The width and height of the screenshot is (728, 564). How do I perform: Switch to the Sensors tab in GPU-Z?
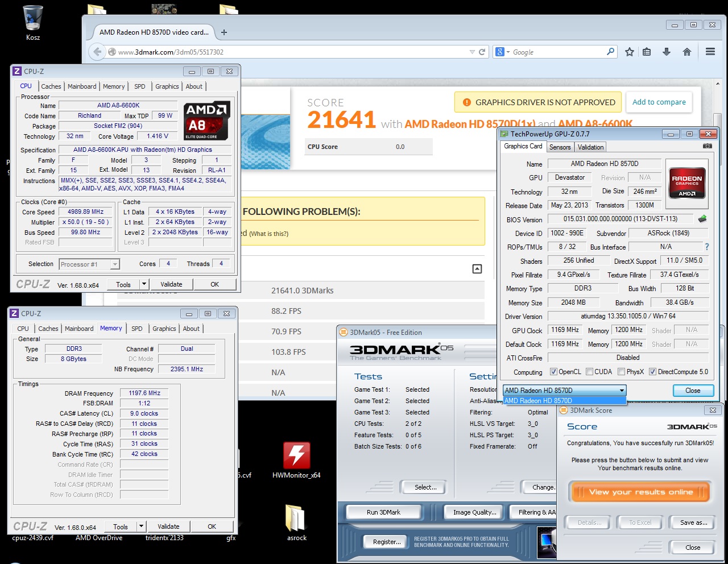(560, 147)
